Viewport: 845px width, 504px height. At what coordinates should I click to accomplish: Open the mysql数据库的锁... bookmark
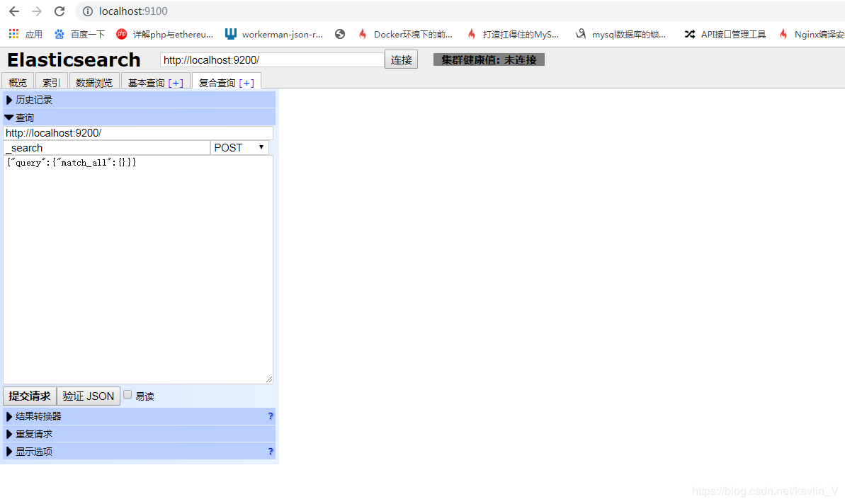coord(620,34)
